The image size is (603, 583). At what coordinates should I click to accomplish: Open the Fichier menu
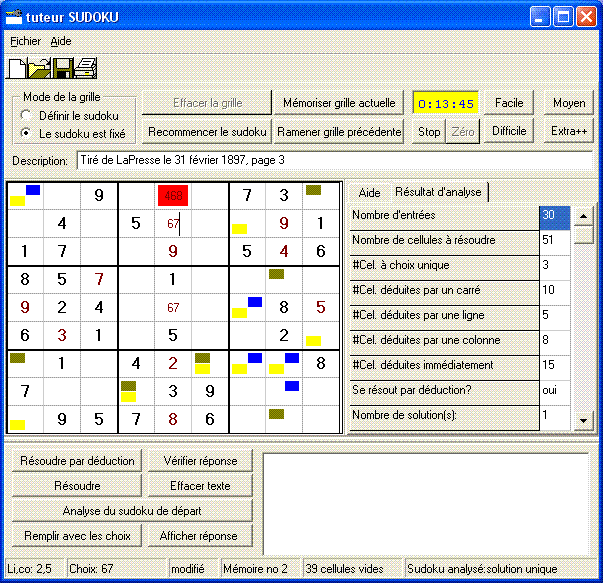click(x=25, y=41)
